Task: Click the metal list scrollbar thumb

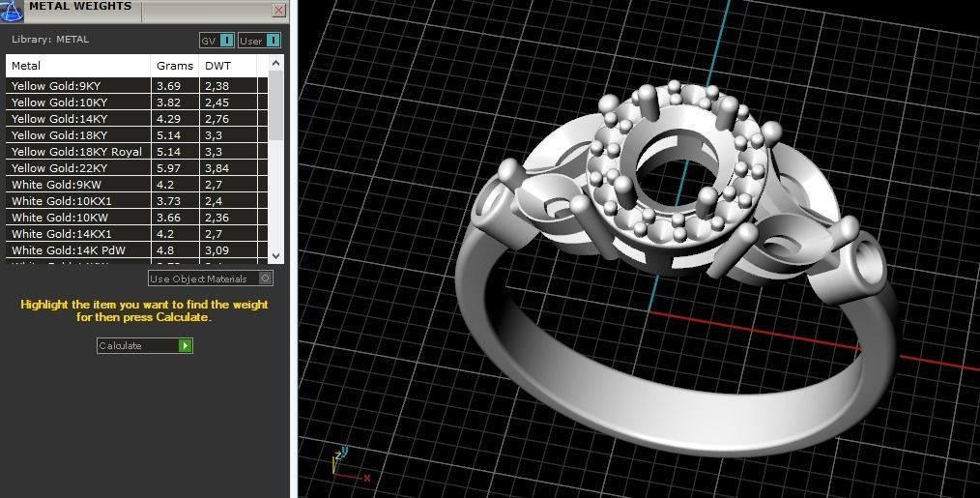Action: coord(275,105)
